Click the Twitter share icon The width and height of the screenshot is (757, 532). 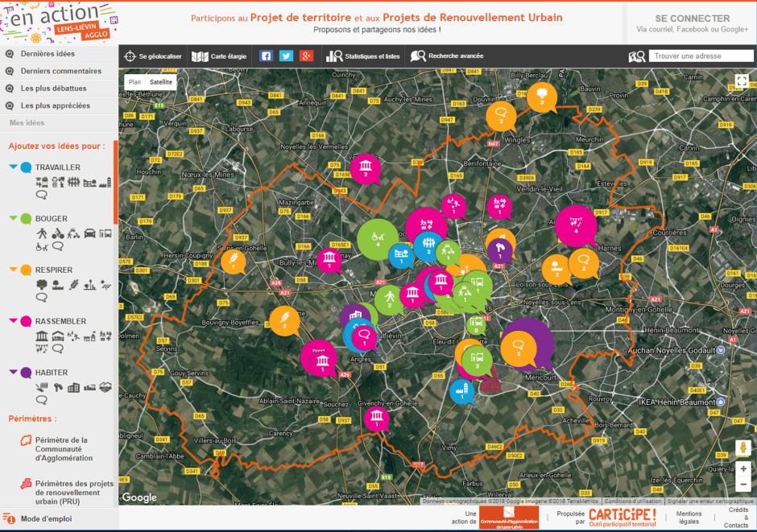[286, 56]
